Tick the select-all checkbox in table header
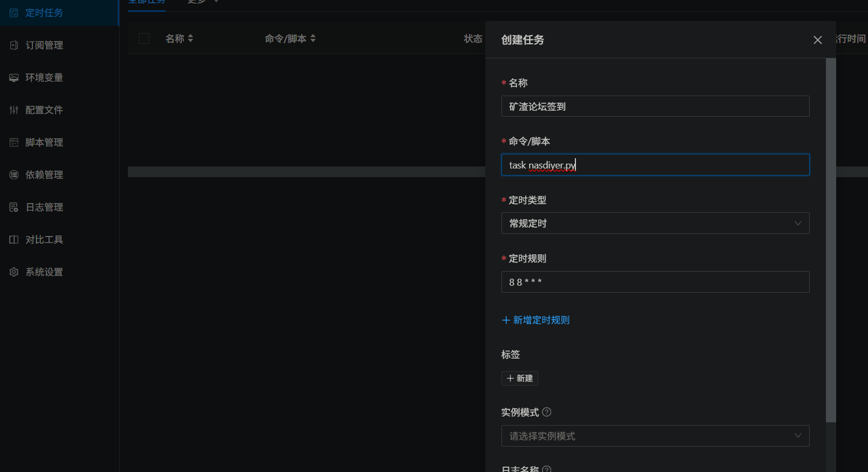This screenshot has width=868, height=472. (x=144, y=38)
